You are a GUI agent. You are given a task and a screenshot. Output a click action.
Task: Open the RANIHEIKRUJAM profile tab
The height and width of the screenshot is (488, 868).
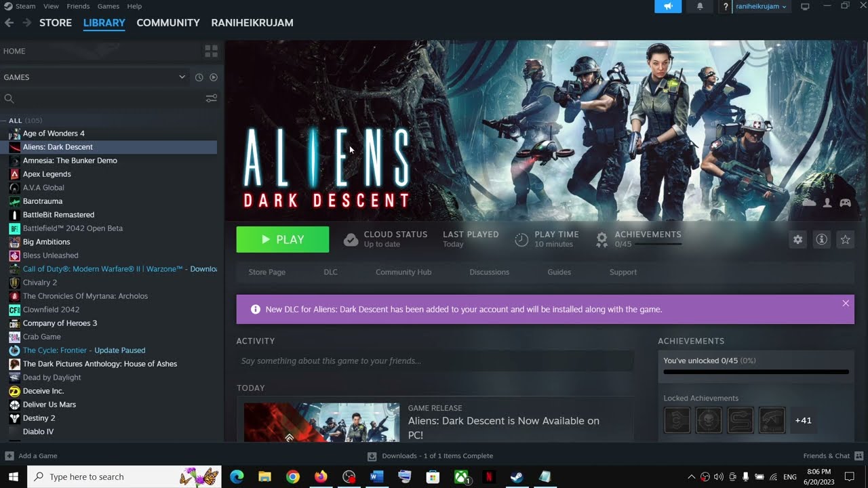(x=252, y=22)
